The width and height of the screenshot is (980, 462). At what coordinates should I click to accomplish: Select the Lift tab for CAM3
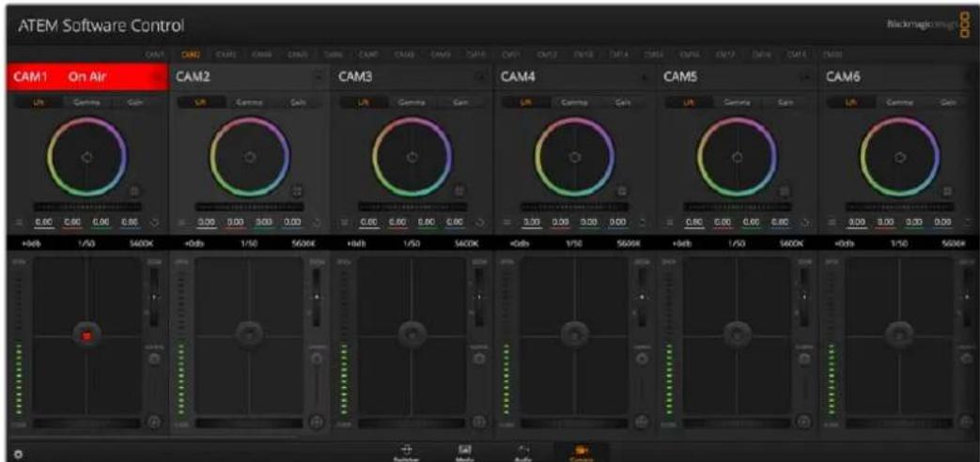(363, 101)
